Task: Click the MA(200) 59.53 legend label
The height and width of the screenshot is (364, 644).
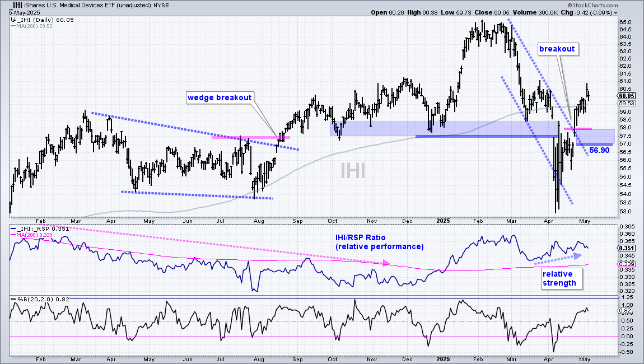Action: coord(32,26)
